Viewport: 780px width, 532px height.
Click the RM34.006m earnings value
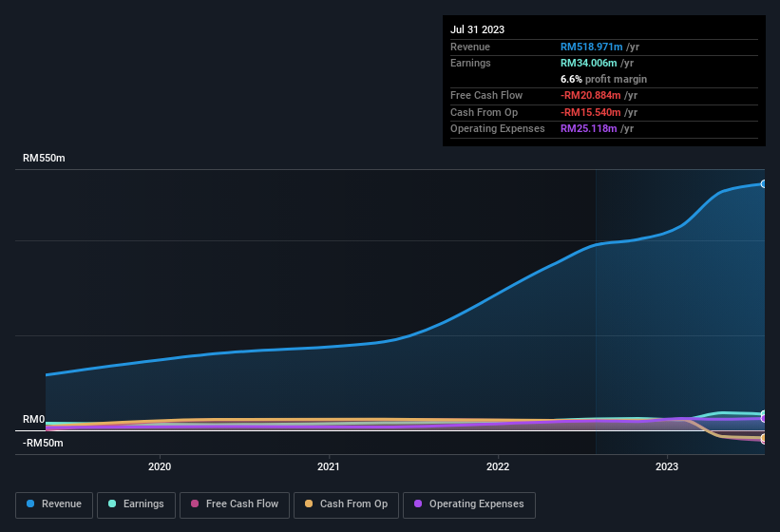click(x=588, y=63)
